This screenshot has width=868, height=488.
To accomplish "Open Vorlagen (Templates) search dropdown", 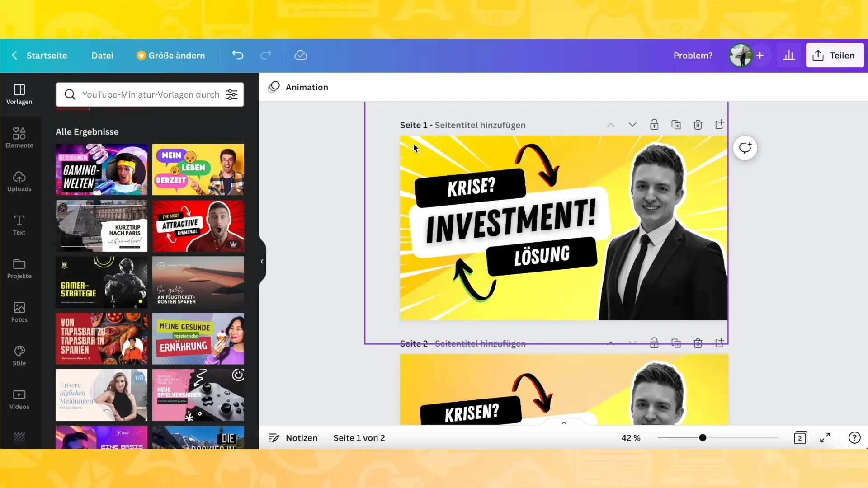I will 232,95.
